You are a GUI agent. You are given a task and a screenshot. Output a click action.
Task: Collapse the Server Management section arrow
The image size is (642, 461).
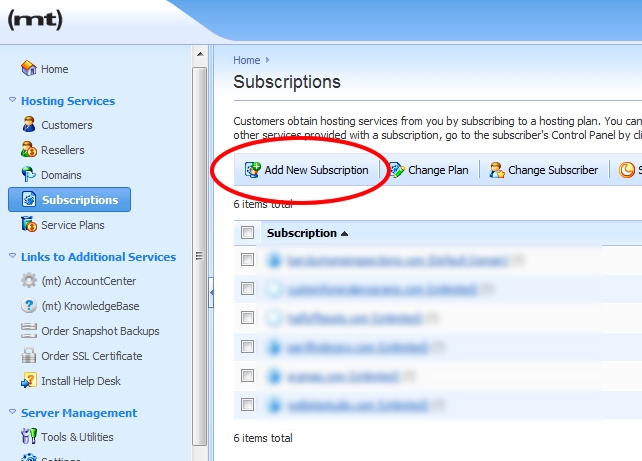[12, 411]
